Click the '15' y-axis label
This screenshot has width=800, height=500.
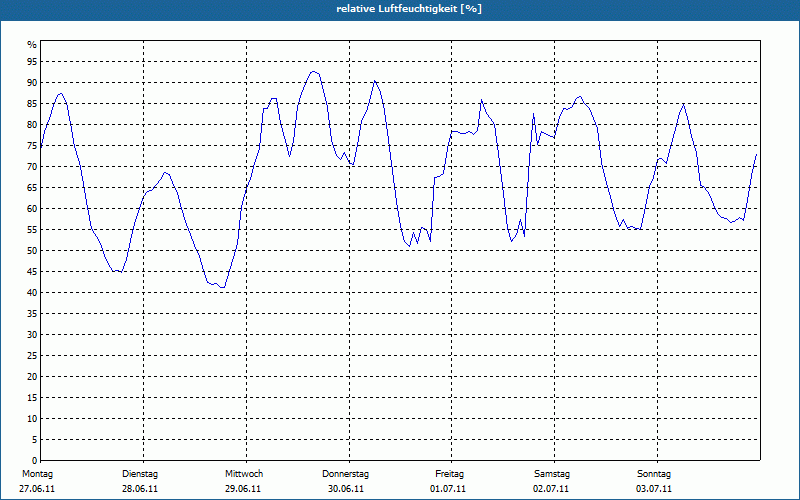32,397
